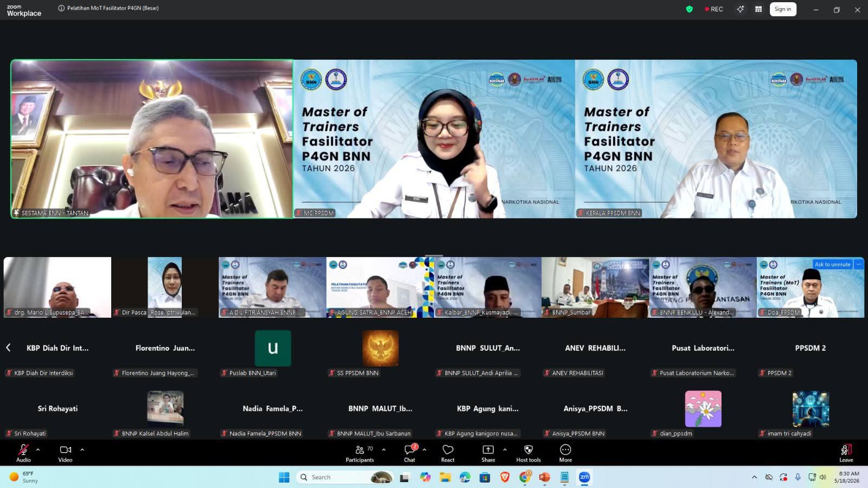Select the Puslab BNN_Utari avatar tile
Viewport: 868px width, 488px height.
click(273, 348)
